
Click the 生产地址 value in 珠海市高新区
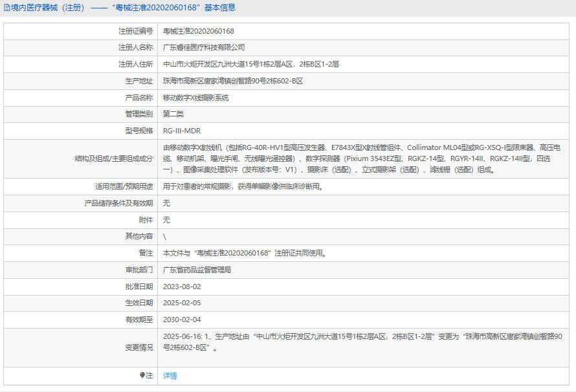coord(232,82)
